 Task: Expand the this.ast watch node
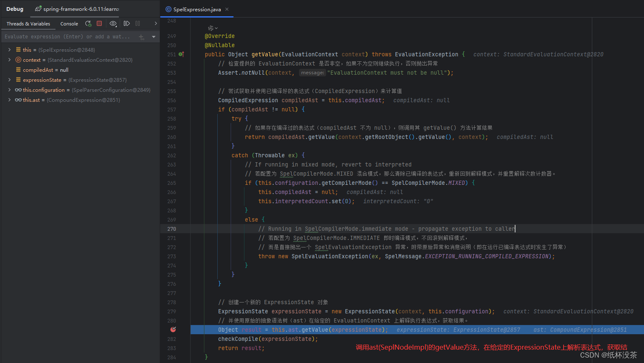click(9, 100)
